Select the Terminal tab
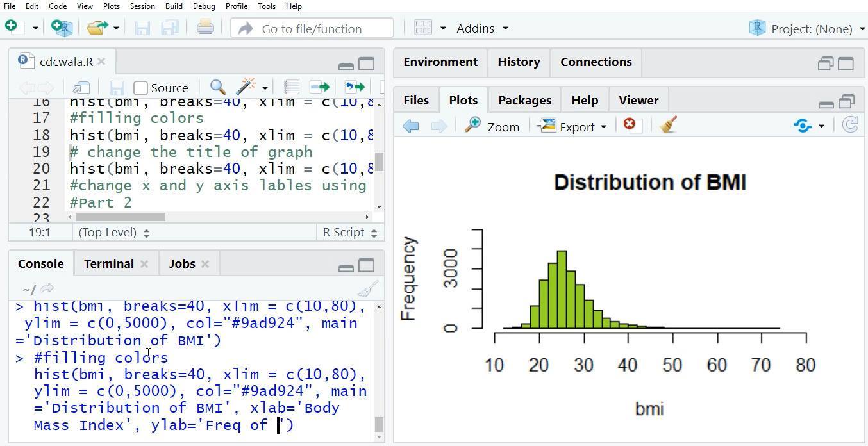868x446 pixels. click(x=109, y=263)
